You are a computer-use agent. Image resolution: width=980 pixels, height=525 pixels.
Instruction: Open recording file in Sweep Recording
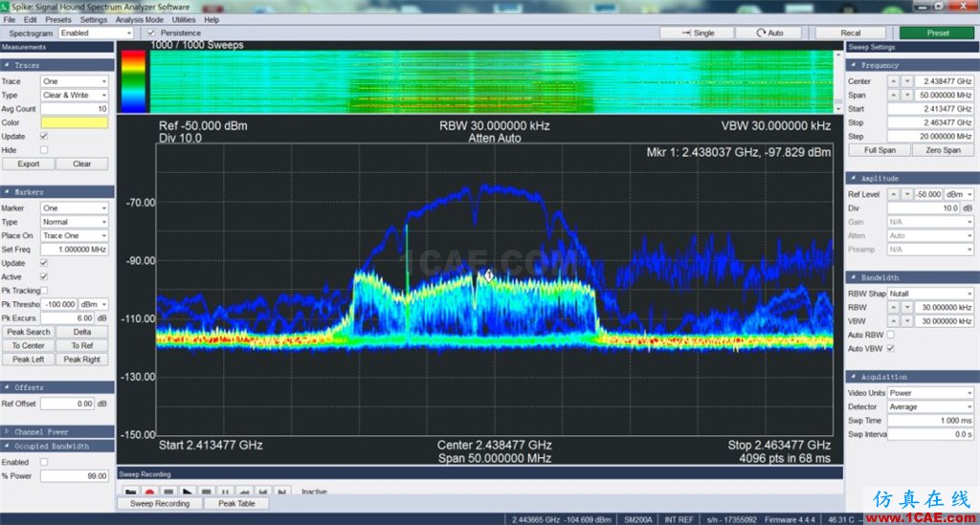click(130, 492)
